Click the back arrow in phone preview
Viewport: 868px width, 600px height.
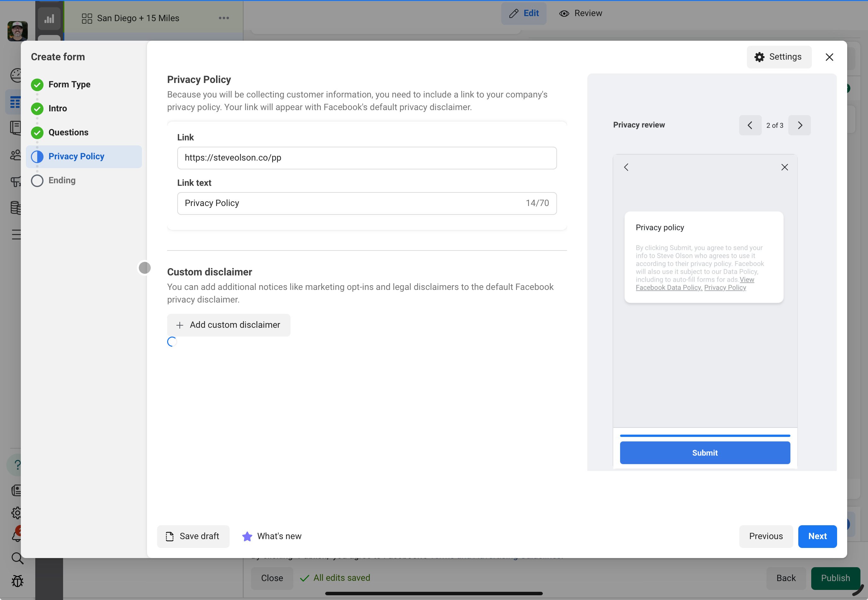[626, 167]
